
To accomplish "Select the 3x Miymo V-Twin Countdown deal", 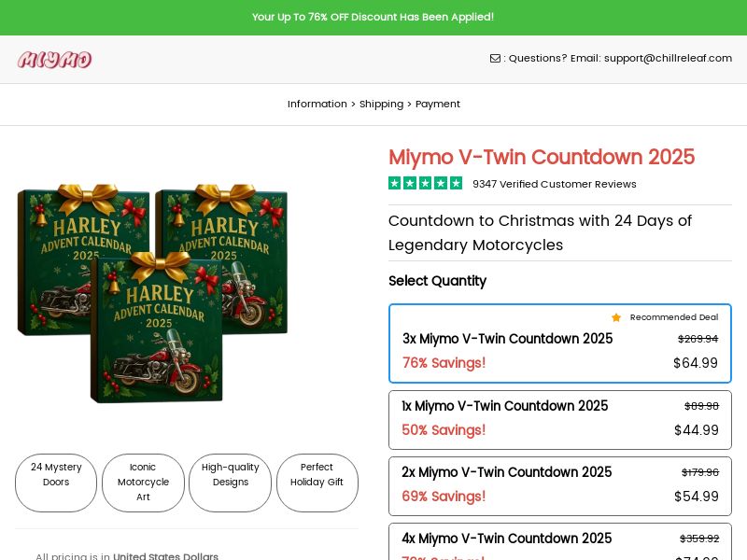I will click(559, 343).
